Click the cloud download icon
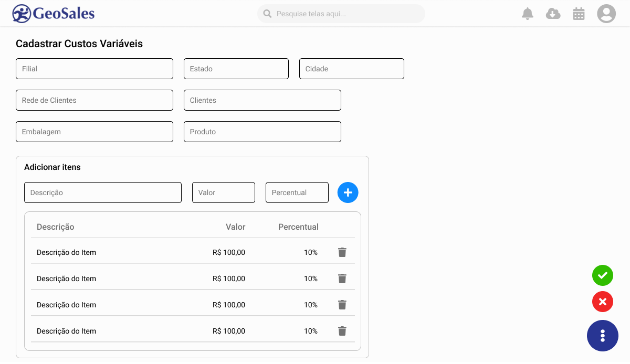Image resolution: width=630 pixels, height=364 pixels. [x=553, y=14]
